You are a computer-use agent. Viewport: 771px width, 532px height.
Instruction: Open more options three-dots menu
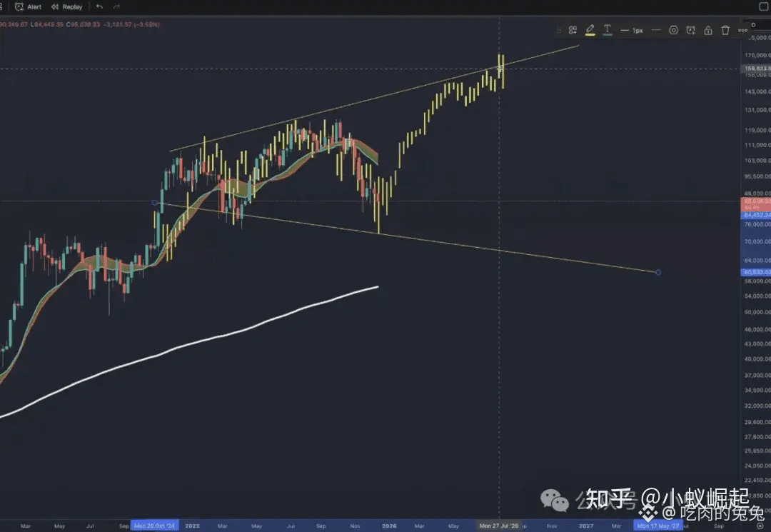pos(742,31)
